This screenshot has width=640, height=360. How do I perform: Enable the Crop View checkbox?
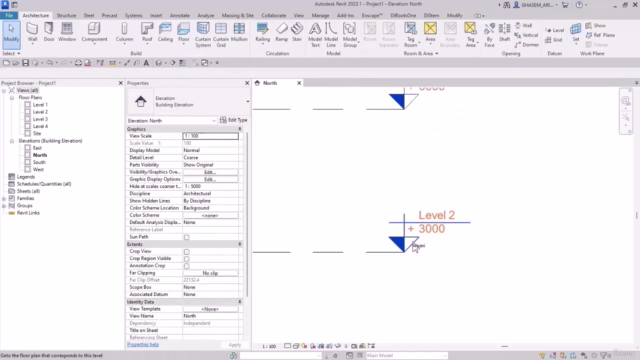tap(187, 251)
